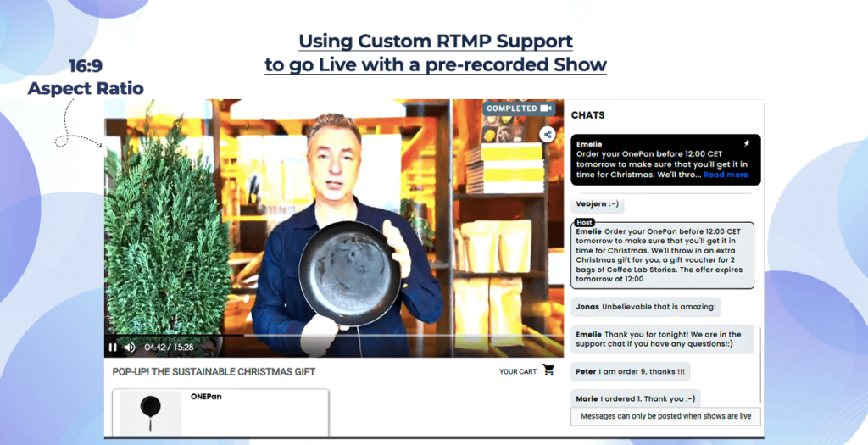868x445 pixels.
Task: Select Jonas 'Unbelievable that is amazing!' message
Action: pyautogui.click(x=645, y=307)
